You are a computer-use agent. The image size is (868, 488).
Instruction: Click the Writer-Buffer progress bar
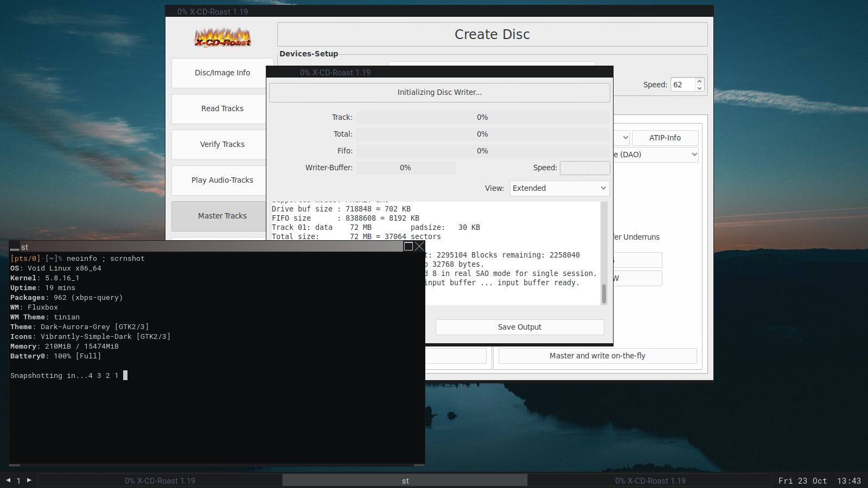[405, 168]
